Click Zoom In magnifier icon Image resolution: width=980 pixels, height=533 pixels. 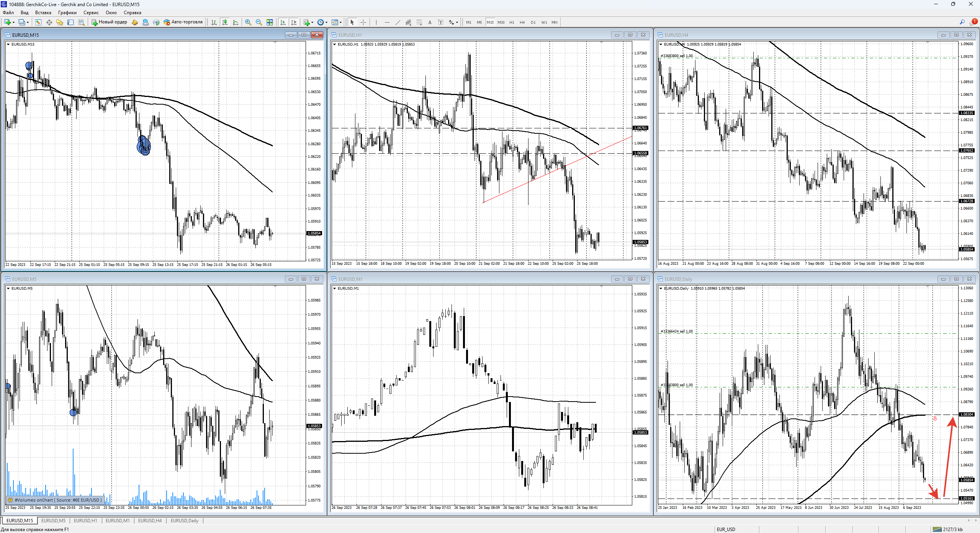248,22
